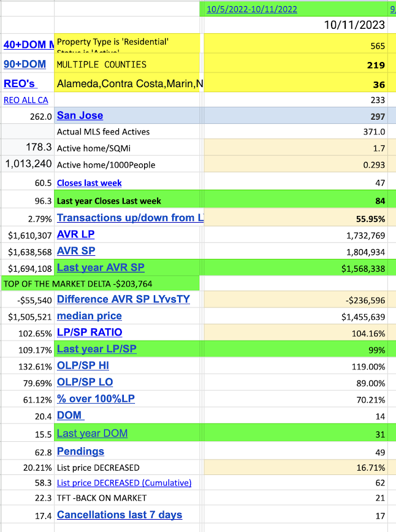The image size is (396, 532).
Task: Select the 1,732,769 value cell
Action: click(x=295, y=234)
